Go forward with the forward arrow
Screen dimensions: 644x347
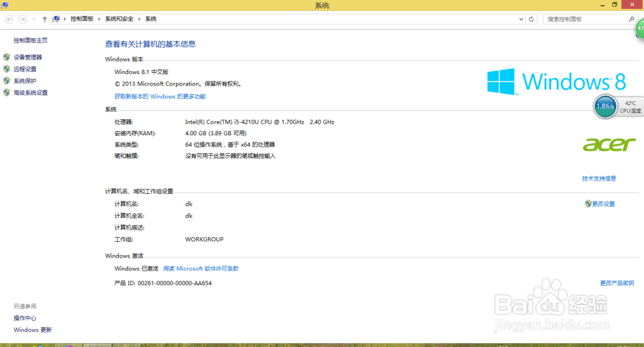[x=23, y=19]
